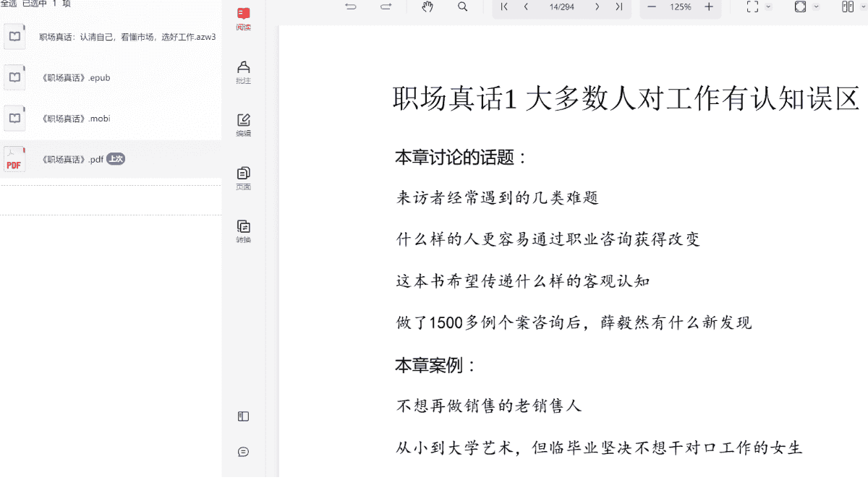The width and height of the screenshot is (868, 480).
Task: Go to the next page
Action: click(x=597, y=7)
